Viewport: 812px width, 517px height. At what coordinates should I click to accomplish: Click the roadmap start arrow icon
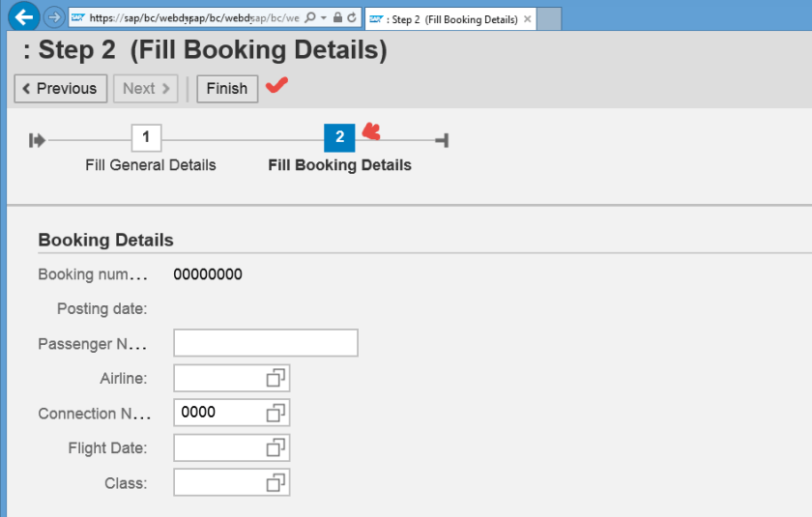pyautogui.click(x=38, y=140)
